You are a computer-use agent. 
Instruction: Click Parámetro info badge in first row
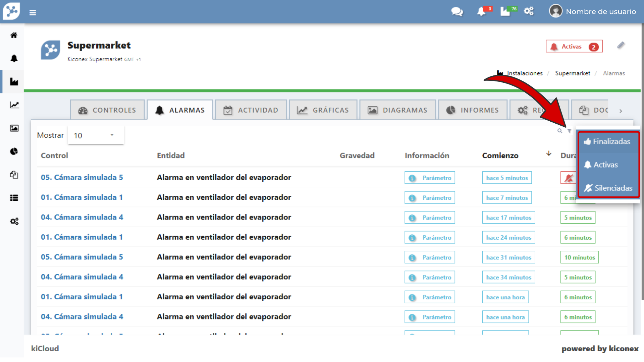point(430,178)
